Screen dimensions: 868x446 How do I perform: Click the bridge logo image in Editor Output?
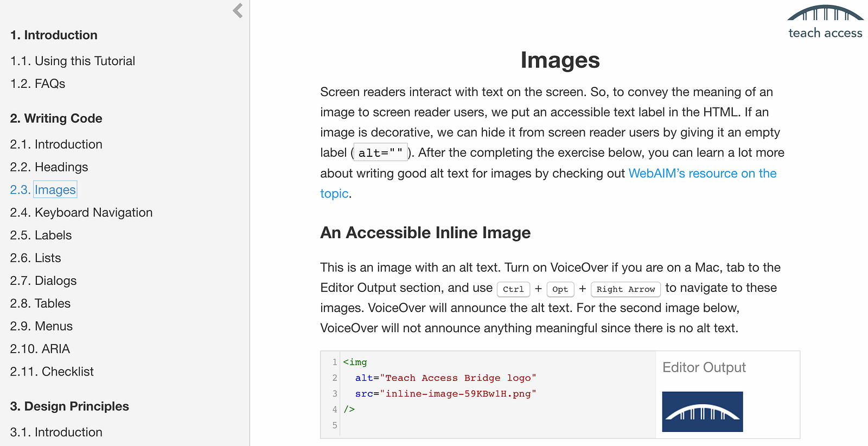point(703,412)
